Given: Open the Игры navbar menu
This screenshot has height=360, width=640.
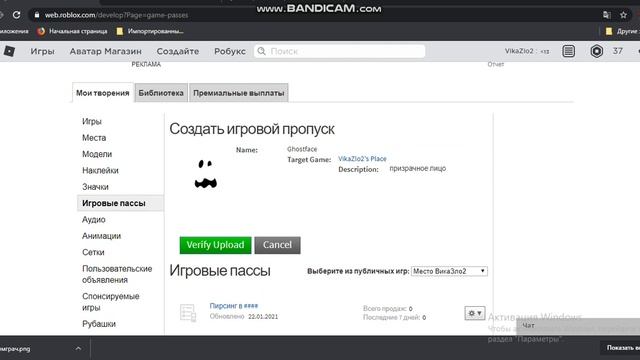Looking at the screenshot, I should coord(42,51).
